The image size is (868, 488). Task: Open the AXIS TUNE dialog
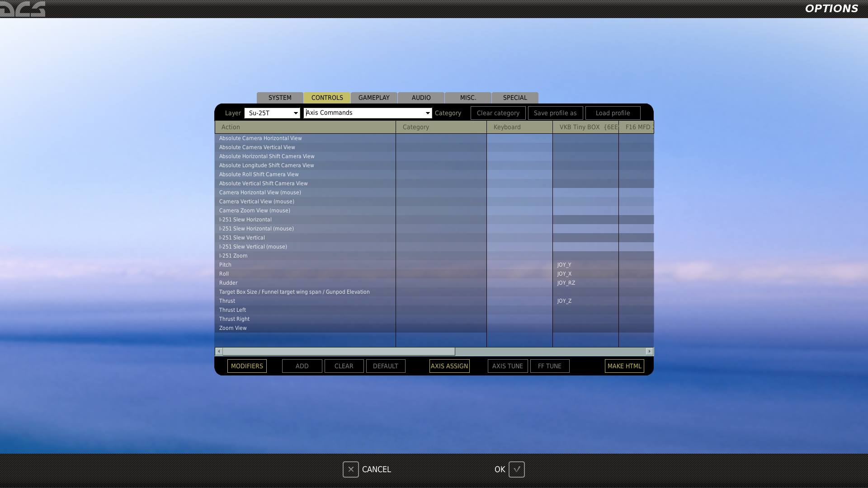coord(508,366)
